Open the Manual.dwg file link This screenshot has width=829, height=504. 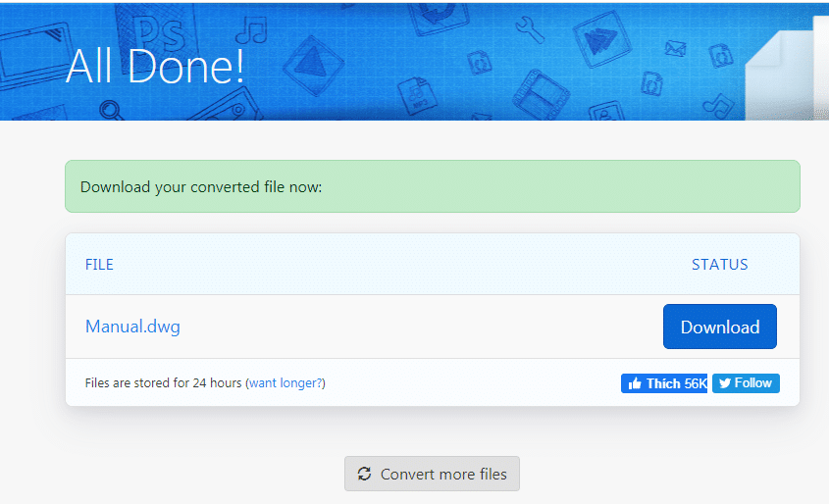pyautogui.click(x=132, y=327)
